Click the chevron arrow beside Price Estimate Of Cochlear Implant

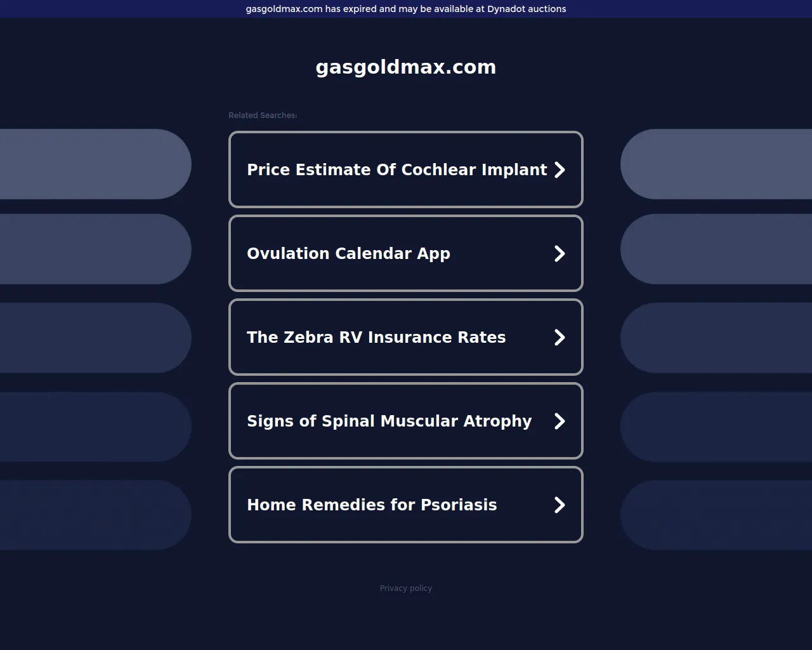click(560, 169)
